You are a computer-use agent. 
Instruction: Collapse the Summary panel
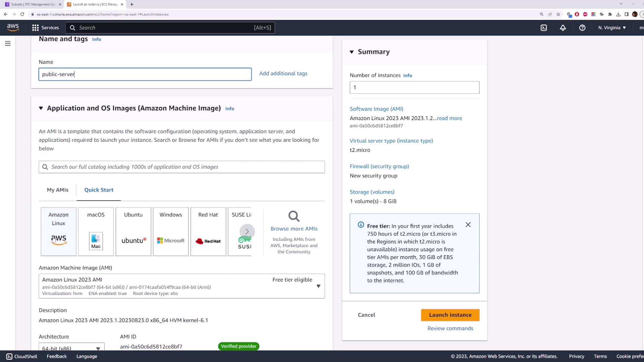[x=352, y=52]
